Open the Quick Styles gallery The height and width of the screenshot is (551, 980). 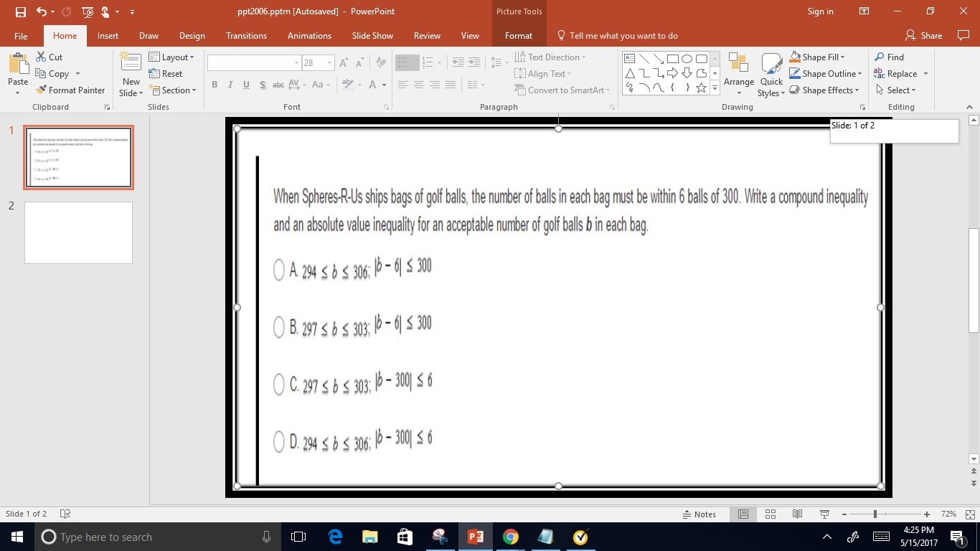(x=771, y=74)
